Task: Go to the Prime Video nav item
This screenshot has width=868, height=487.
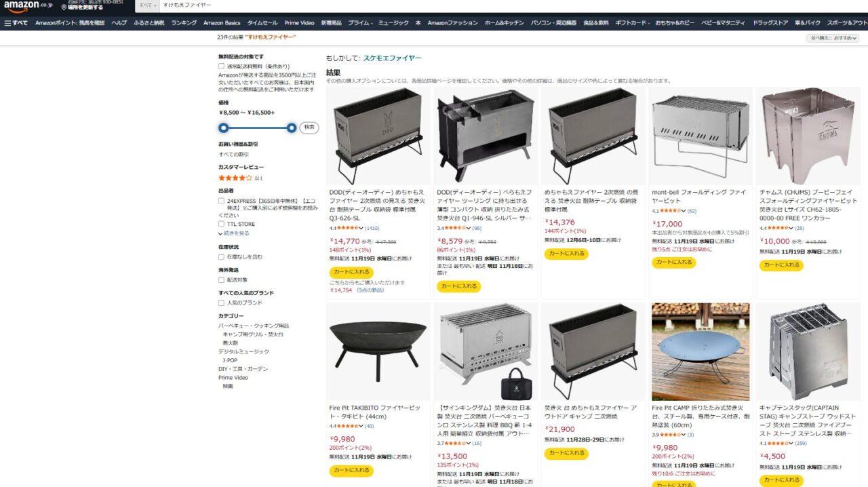Action: [x=299, y=22]
